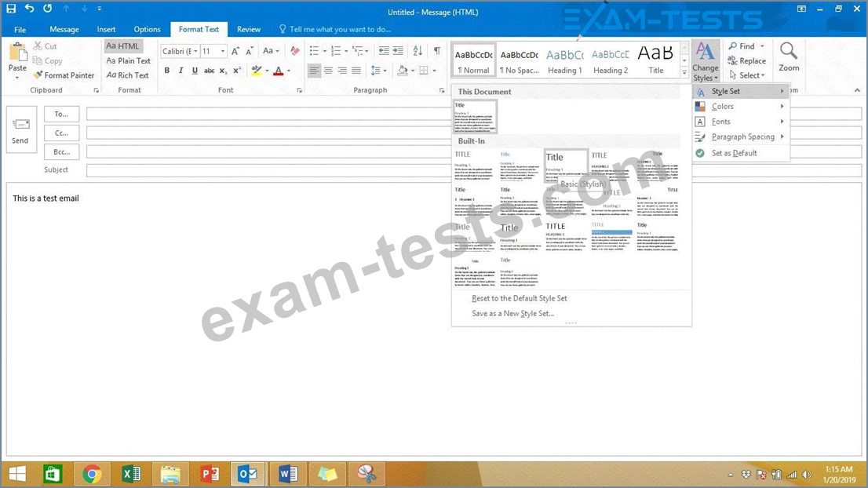The image size is (868, 488).
Task: Shrink the font size
Action: (x=250, y=52)
